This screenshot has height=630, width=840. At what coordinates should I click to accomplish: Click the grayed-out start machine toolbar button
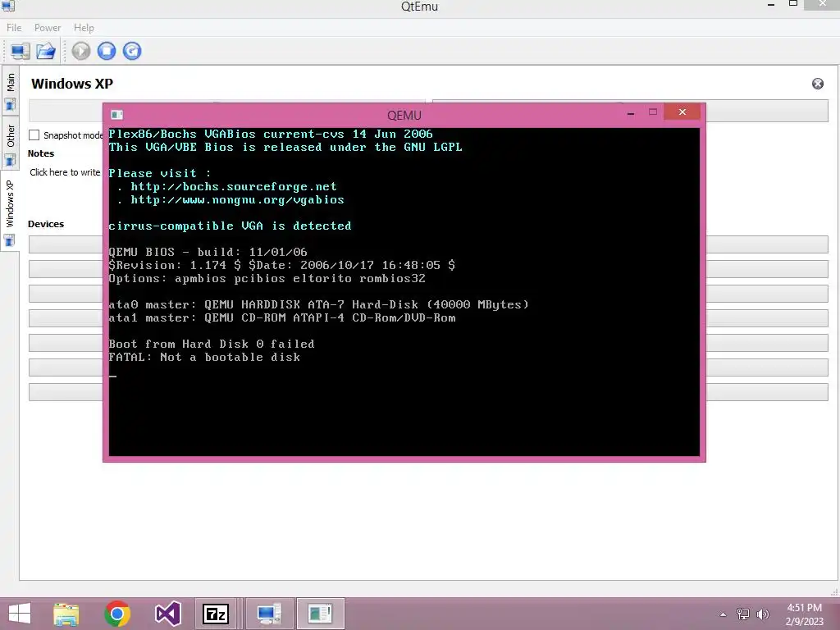pos(81,51)
